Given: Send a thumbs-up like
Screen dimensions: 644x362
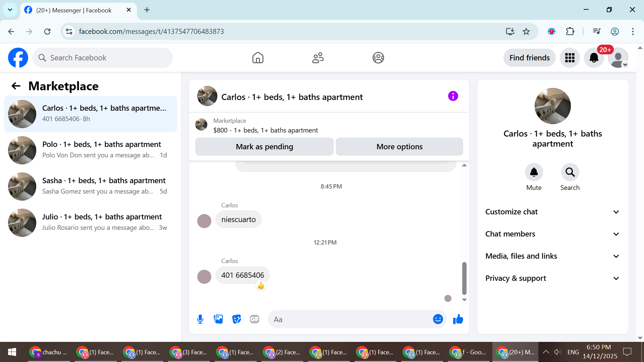Looking at the screenshot, I should pos(458,319).
